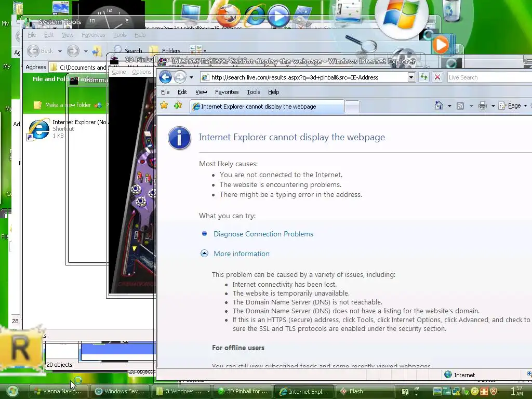Click Back button in System Tools explorer window
532x399 pixels.
(33, 51)
